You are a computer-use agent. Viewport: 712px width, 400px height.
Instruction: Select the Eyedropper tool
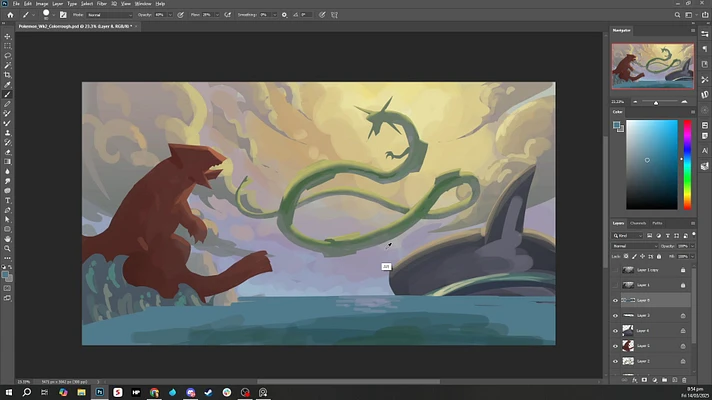point(7,84)
